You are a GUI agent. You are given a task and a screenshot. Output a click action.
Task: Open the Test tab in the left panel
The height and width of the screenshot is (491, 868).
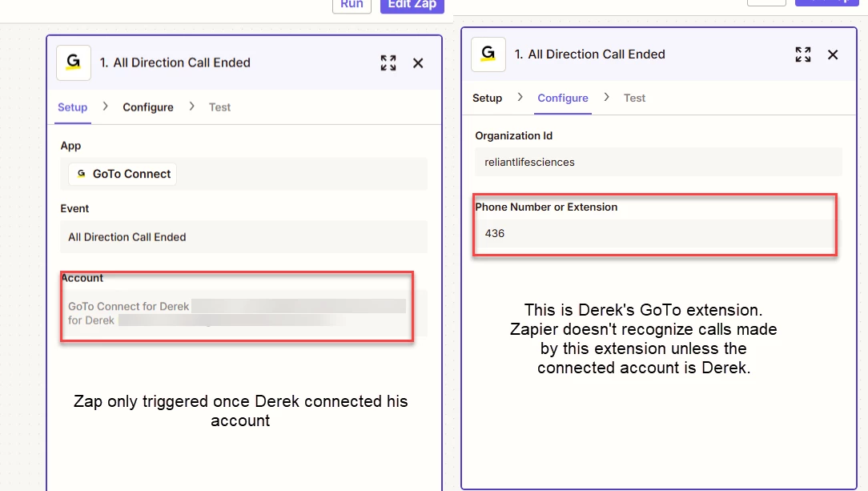(219, 107)
